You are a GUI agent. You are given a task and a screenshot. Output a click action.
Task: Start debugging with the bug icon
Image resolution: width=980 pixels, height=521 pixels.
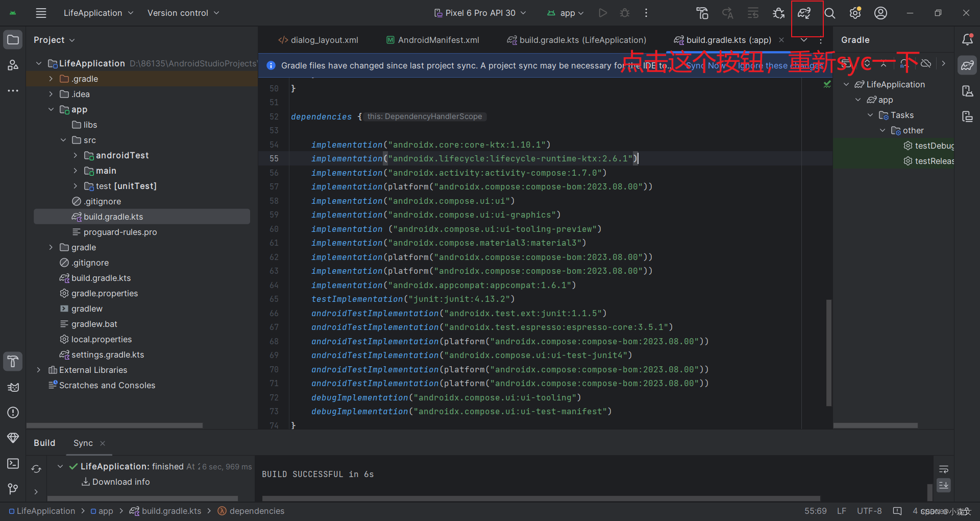[624, 13]
